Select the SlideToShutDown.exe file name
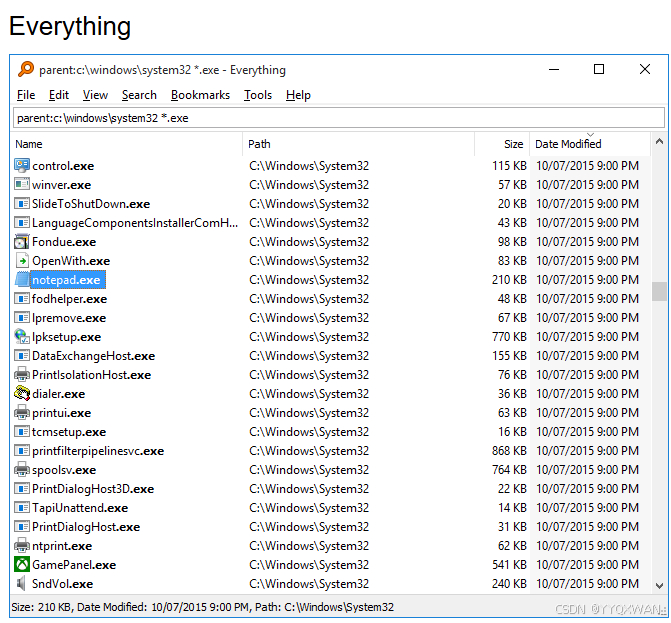671x623 pixels. tap(91, 204)
